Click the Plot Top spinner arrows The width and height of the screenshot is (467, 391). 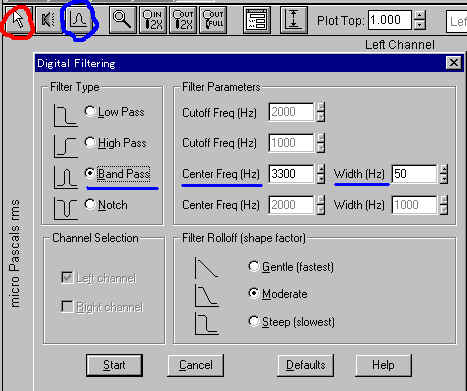click(x=421, y=20)
